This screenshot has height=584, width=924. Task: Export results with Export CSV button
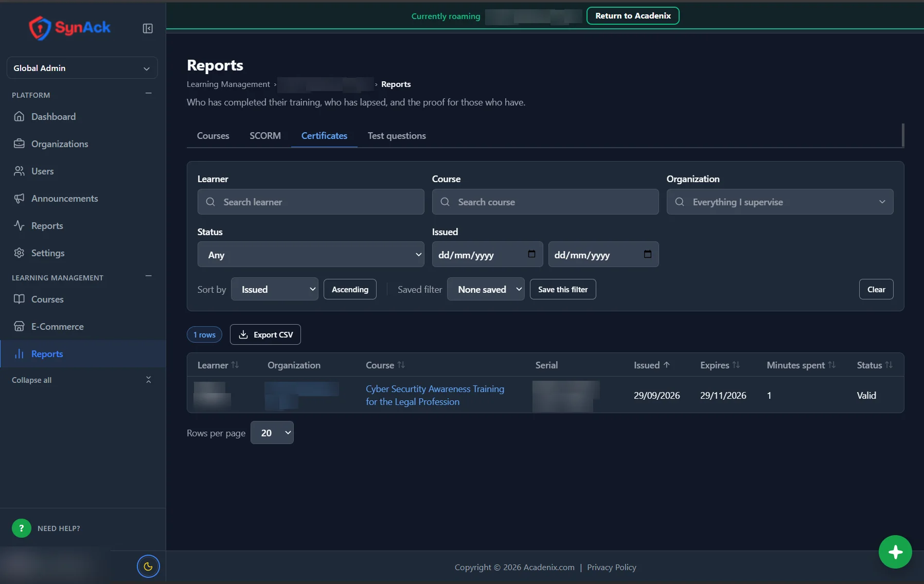click(x=265, y=334)
